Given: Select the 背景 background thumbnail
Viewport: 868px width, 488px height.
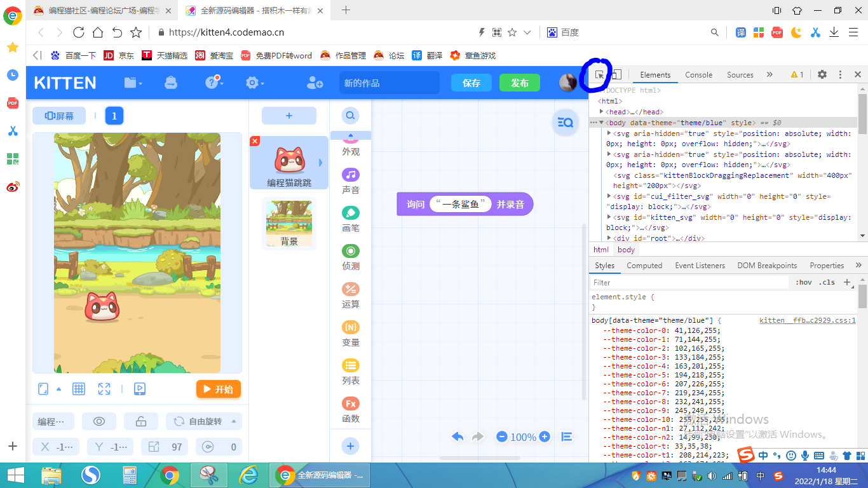Looking at the screenshot, I should point(289,224).
